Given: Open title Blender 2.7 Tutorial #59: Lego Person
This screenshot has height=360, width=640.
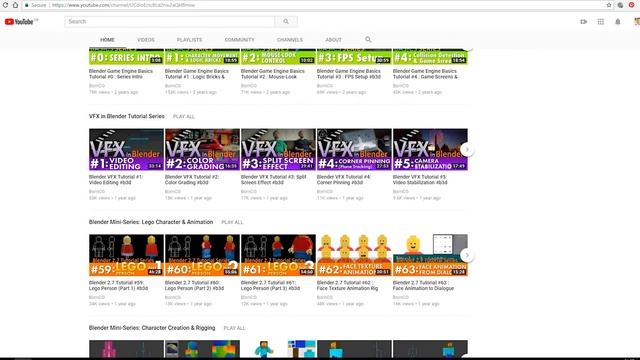Looking at the screenshot, I should click(x=118, y=285).
